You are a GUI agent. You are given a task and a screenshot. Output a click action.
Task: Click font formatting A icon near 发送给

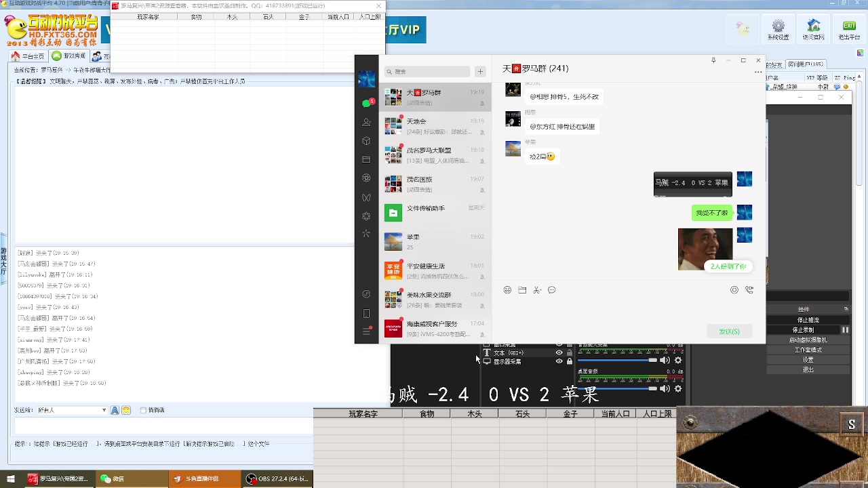point(115,410)
